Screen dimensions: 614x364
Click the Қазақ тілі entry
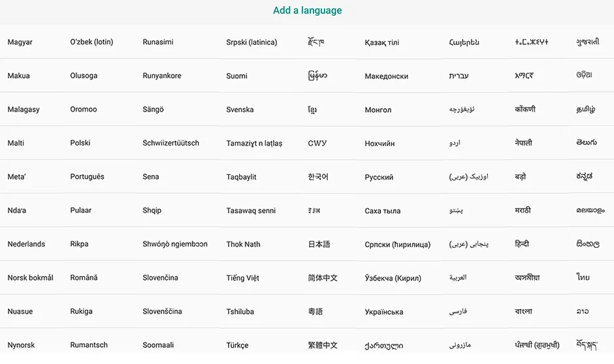[382, 42]
